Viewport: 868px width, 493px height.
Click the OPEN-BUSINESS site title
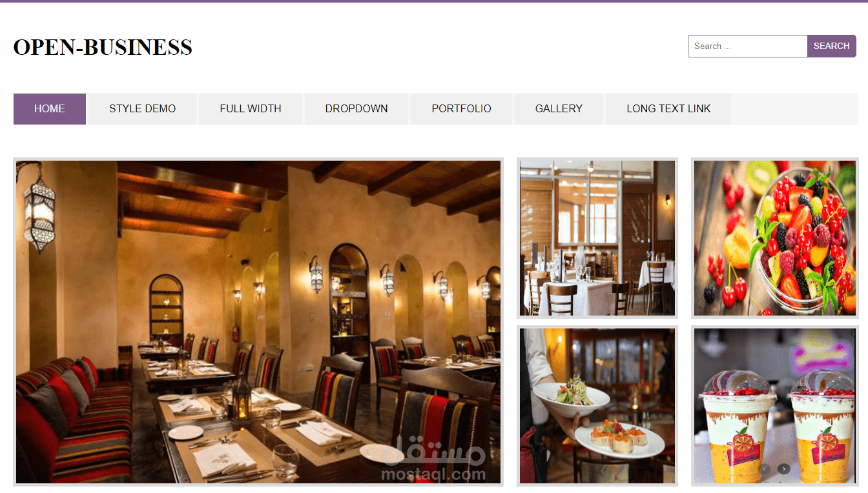click(103, 47)
